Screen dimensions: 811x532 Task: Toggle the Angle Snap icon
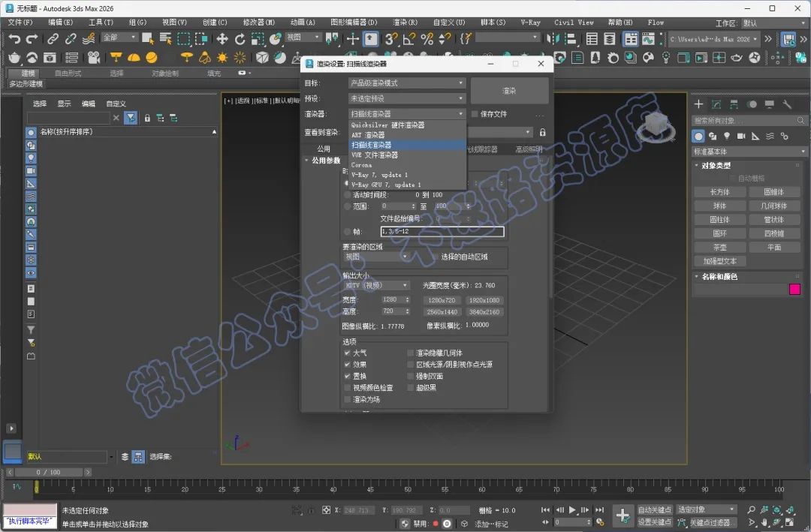pos(409,39)
